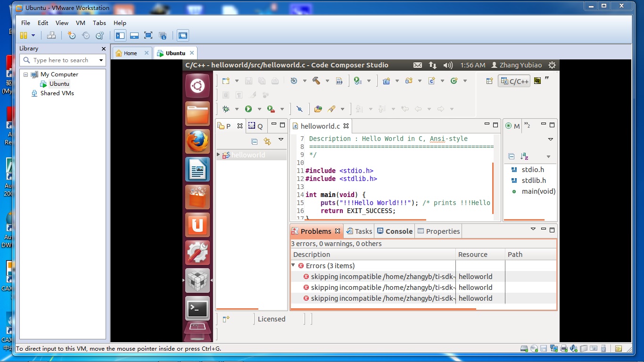The image size is (644, 362).
Task: Select Shared VMs in the Library tree
Action: 57,93
